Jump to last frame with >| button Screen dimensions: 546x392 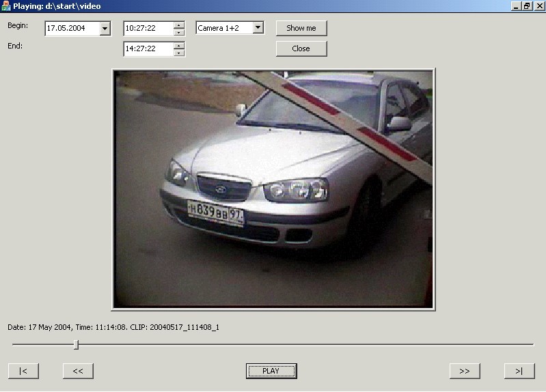(519, 371)
